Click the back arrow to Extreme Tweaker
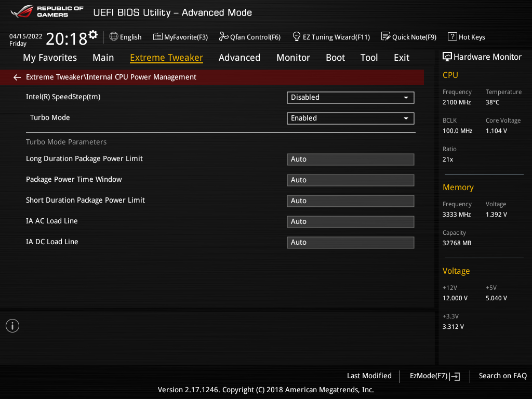532x399 pixels. click(17, 77)
